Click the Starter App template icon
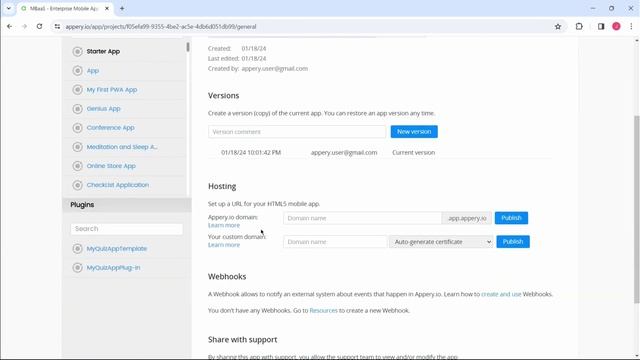 (77, 51)
